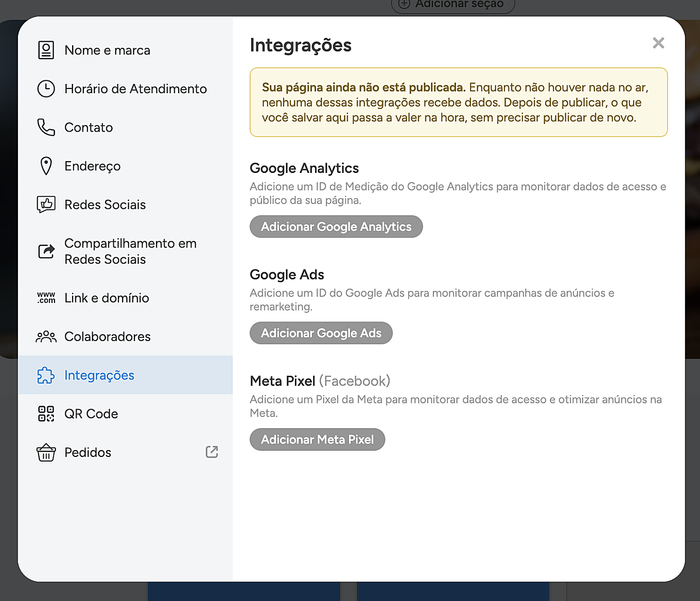The image size is (700, 601).
Task: Open the QR Code section
Action: (125, 414)
